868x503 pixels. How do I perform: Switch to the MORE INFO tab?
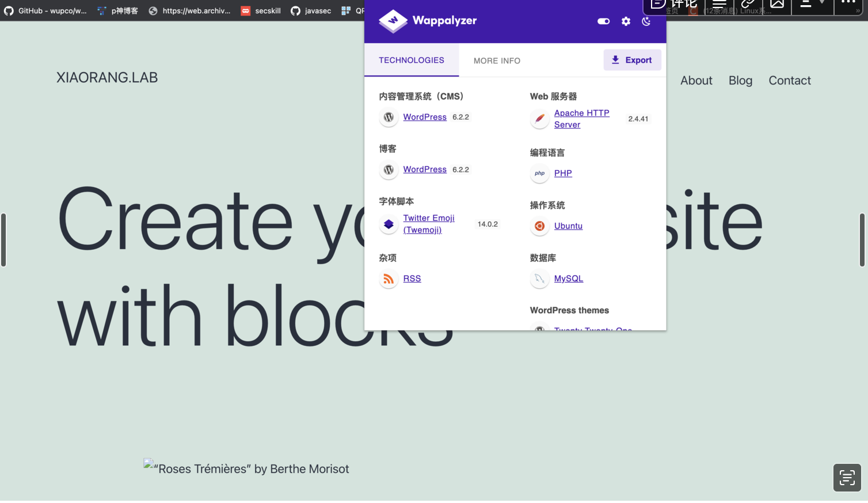(497, 60)
